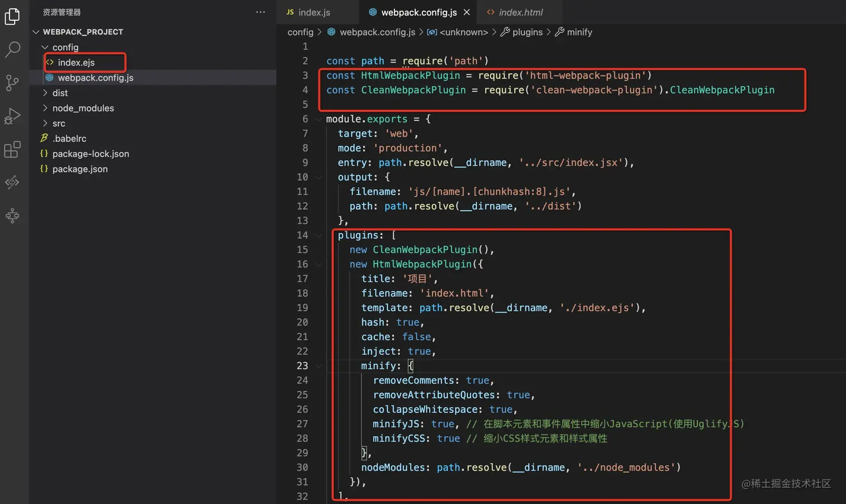Fold the minify block at line 23
Viewport: 846px width, 504px height.
coord(318,366)
